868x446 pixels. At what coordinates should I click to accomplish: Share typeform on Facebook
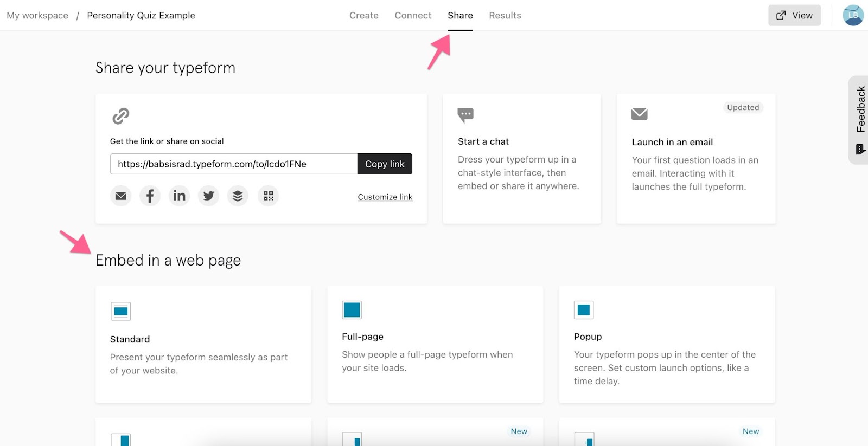click(150, 196)
